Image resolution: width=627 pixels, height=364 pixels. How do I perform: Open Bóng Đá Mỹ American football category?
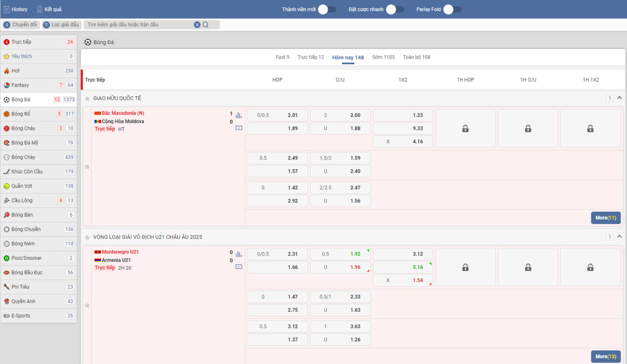coord(39,143)
